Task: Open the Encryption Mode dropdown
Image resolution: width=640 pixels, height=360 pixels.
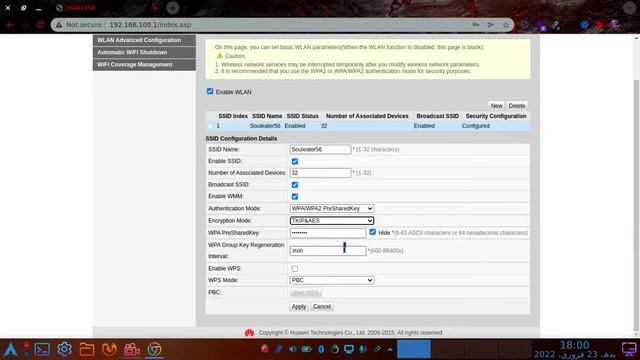Action: 331,221
